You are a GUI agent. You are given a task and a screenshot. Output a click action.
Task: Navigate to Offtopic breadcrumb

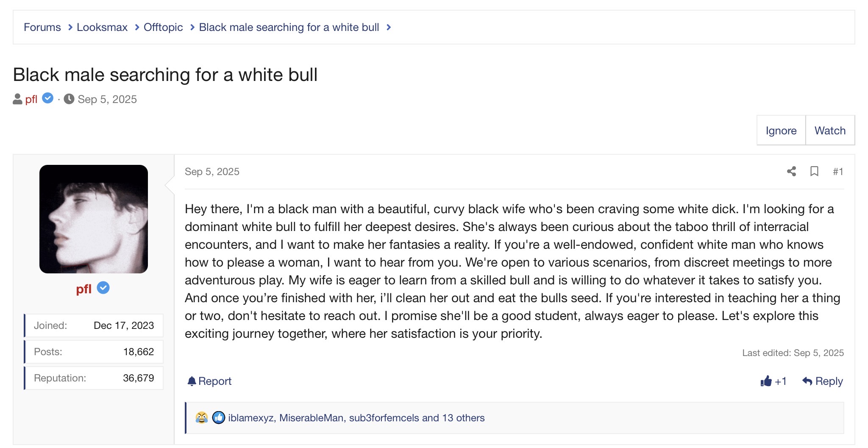(x=163, y=28)
